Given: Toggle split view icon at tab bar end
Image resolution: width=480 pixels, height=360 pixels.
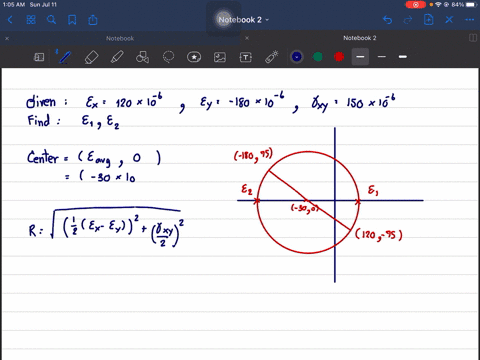Looking at the screenshot, I should click(473, 38).
